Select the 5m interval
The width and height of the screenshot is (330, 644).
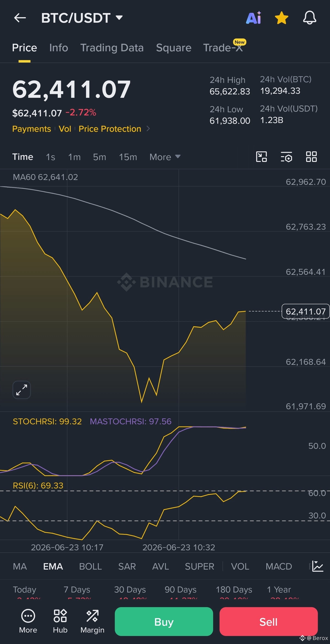click(x=100, y=157)
